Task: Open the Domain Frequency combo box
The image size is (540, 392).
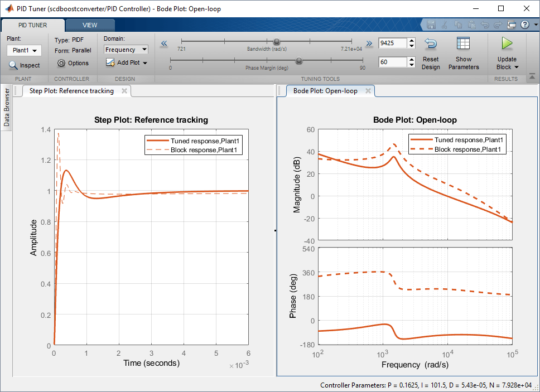Action: coord(126,50)
